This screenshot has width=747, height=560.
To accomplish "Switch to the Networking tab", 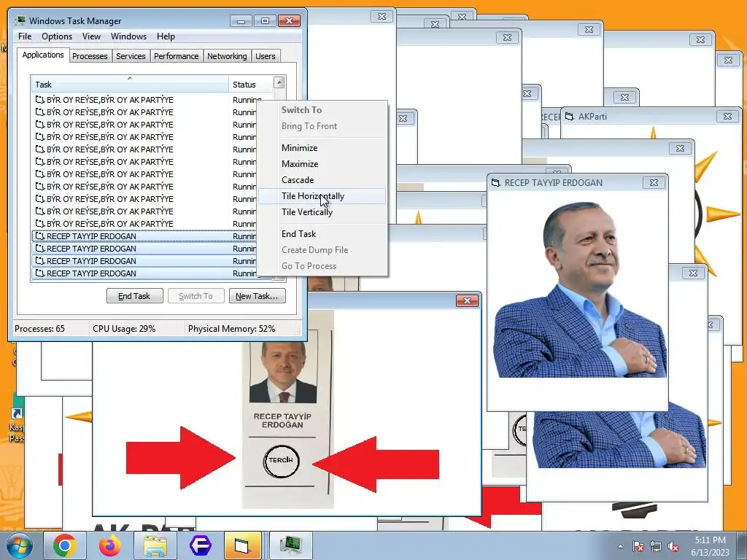I will tap(227, 56).
